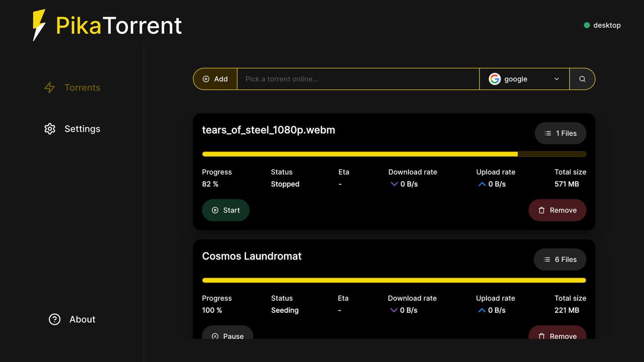Viewport: 644px width, 362px height.
Task: Show files of tears_of_steel_1080p.webm
Action: coord(560,133)
